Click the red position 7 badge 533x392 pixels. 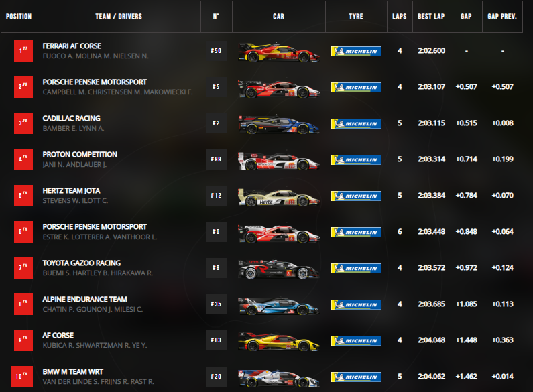pos(23,268)
